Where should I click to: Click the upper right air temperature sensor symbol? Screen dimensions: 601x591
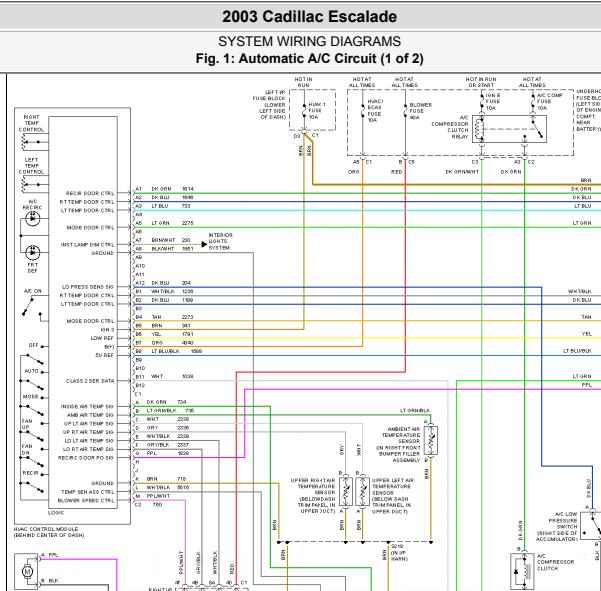[x=346, y=491]
